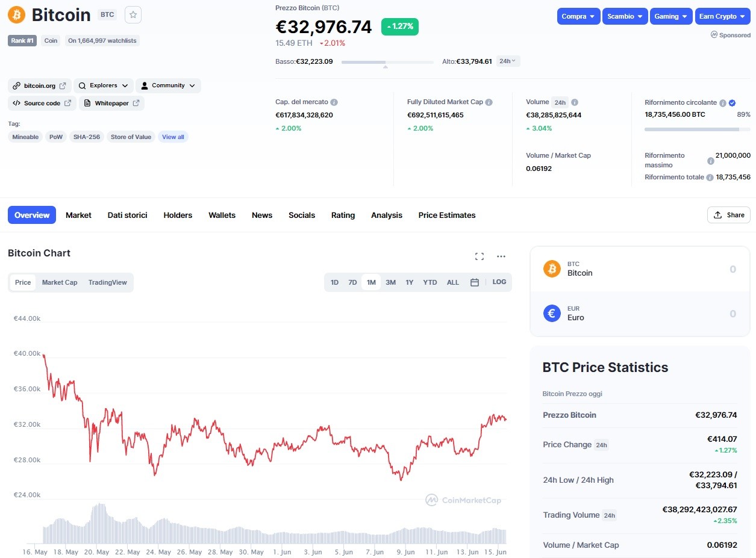Open the Holders tab
Viewport: 756px width, 558px height.
(178, 215)
